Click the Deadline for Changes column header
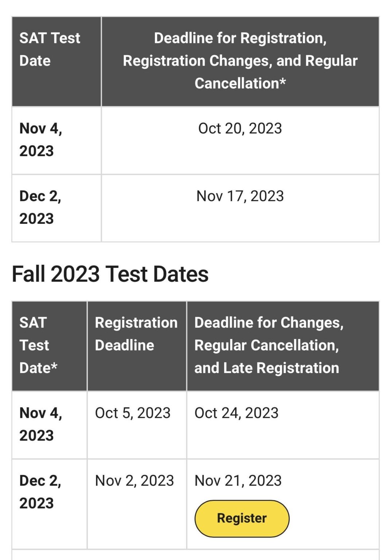Image resolution: width=392 pixels, height=560 pixels. (269, 345)
